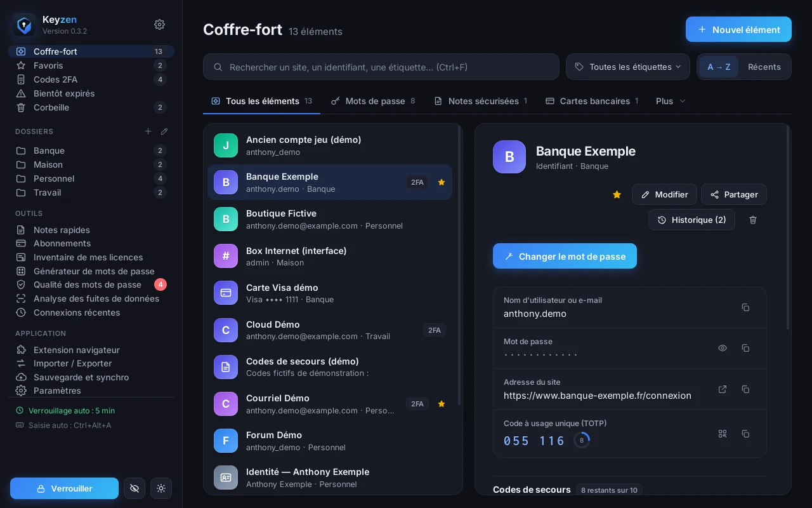Switch to Cartes bancaires tab

(592, 101)
